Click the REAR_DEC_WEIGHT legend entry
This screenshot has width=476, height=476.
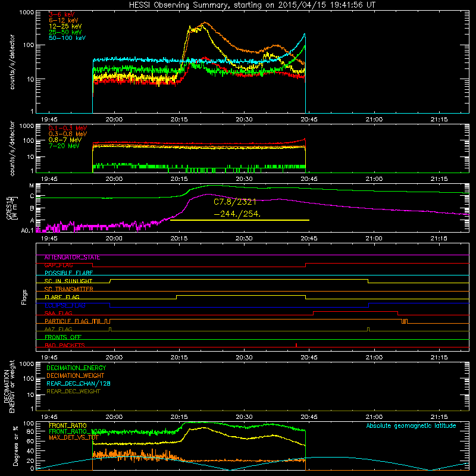pyautogui.click(x=73, y=392)
